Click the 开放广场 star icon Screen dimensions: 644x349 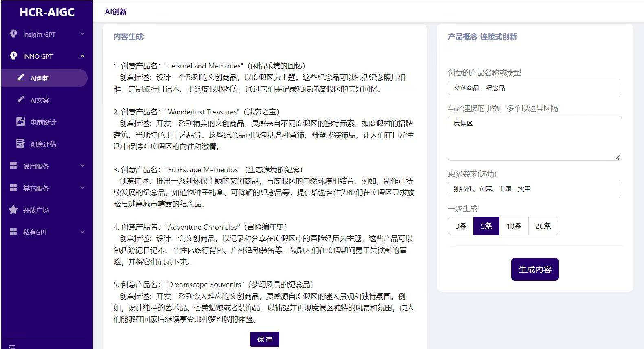[13, 210]
